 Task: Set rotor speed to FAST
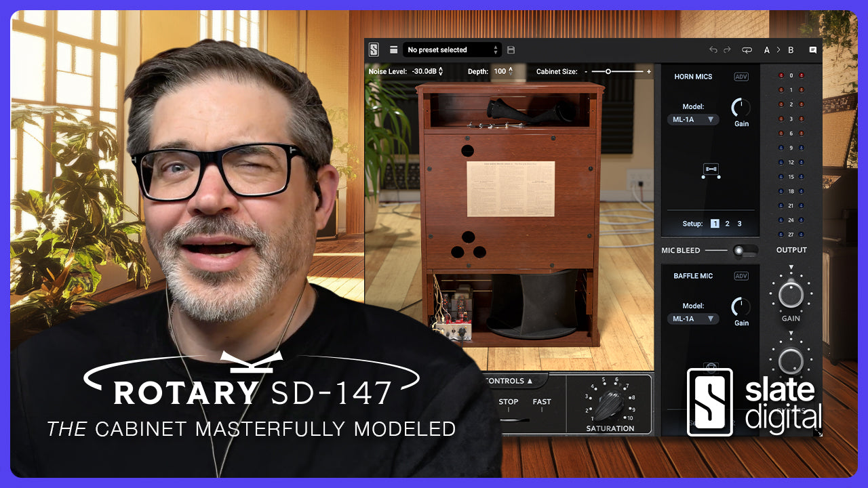[542, 402]
